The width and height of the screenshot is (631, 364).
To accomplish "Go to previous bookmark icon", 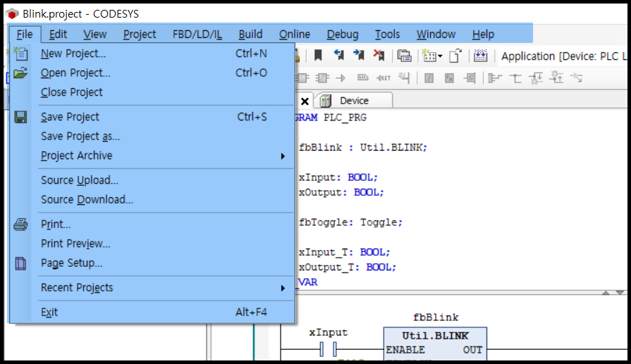I will (339, 55).
